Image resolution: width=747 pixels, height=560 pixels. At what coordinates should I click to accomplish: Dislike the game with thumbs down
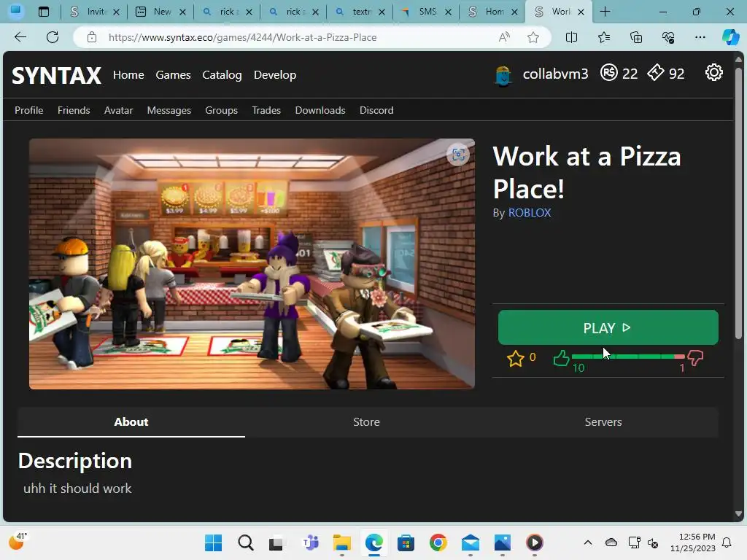click(x=695, y=358)
